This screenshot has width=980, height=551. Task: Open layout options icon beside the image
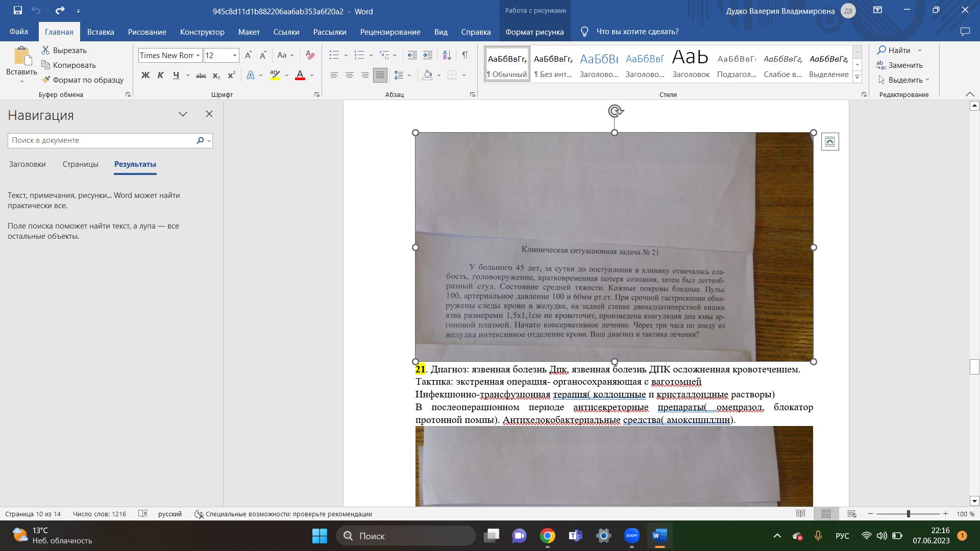coord(830,141)
